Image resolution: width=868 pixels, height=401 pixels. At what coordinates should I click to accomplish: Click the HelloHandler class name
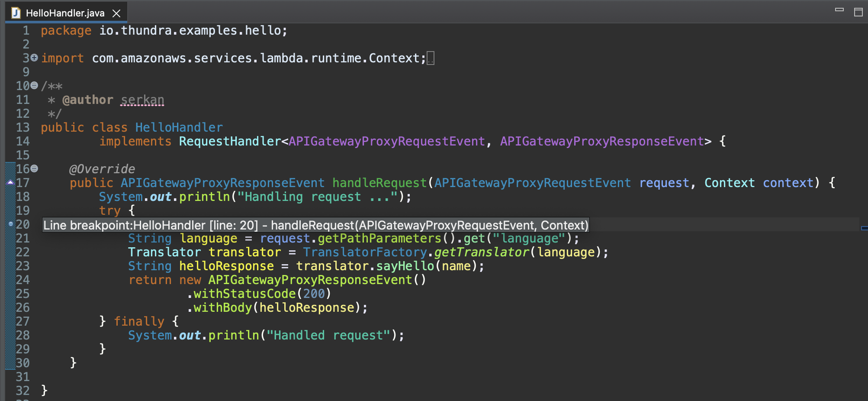point(179,127)
